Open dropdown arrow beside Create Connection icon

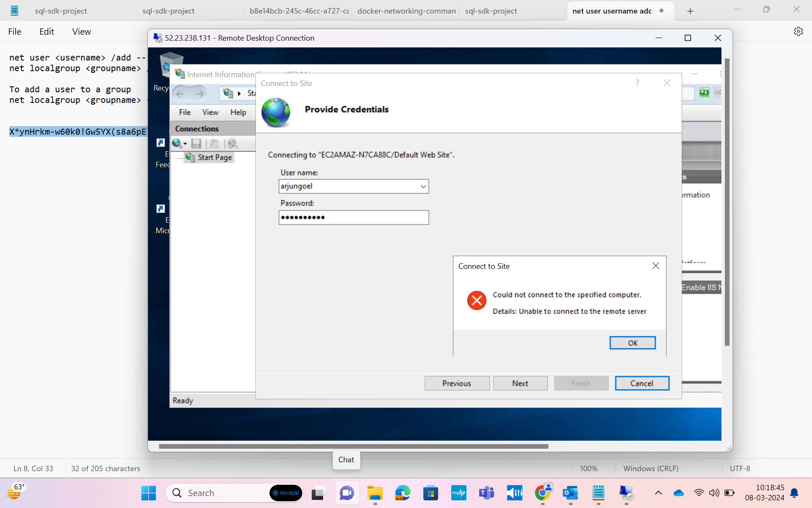[x=185, y=144]
